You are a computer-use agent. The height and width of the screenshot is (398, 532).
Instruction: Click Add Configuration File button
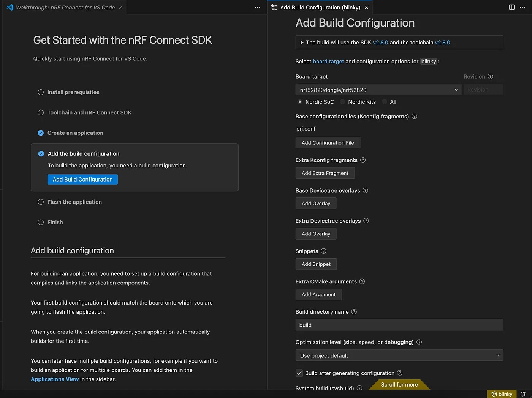click(x=328, y=143)
